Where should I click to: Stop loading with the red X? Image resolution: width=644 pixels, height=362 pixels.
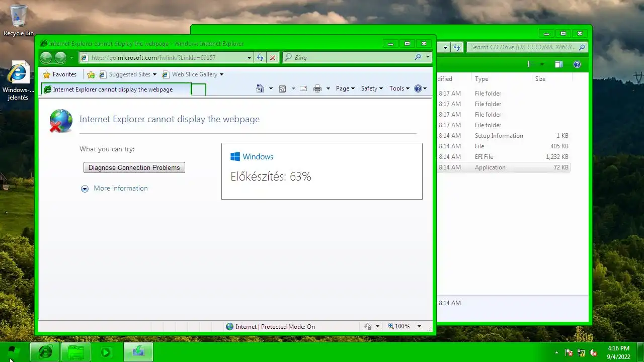tap(273, 58)
